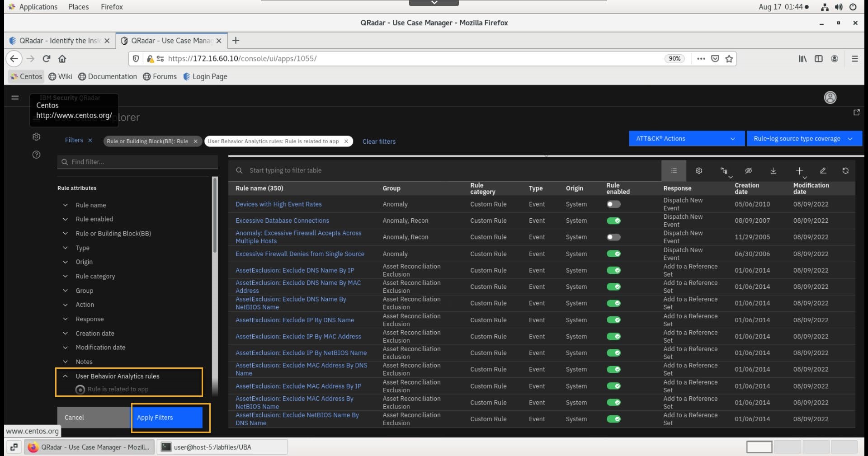The image size is (868, 456).
Task: Toggle rule enabled for Anomaly: Excessive Firewall Accepts
Action: 613,237
